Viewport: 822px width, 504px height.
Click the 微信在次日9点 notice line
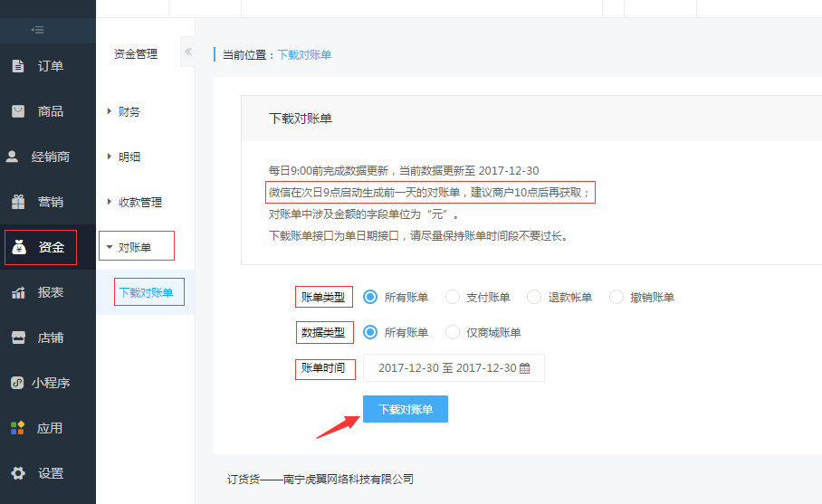tap(430, 192)
